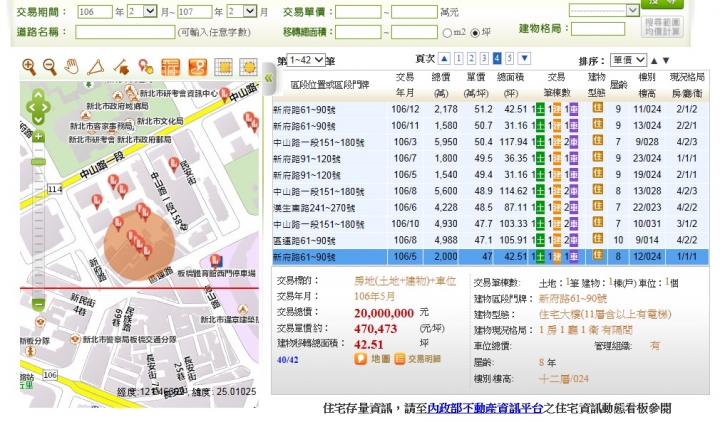720x422 pixels.
Task: Click the map marker near 民安街
Action: pos(174,163)
